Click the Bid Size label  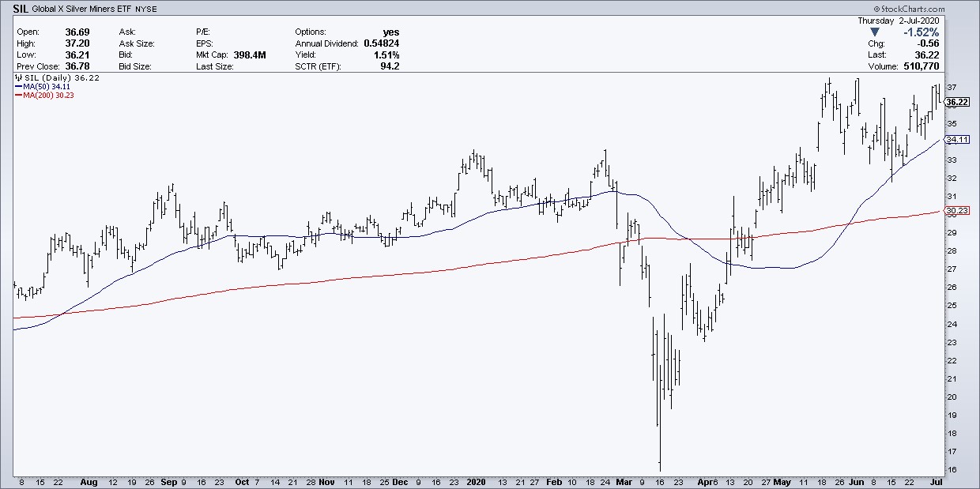coord(135,68)
